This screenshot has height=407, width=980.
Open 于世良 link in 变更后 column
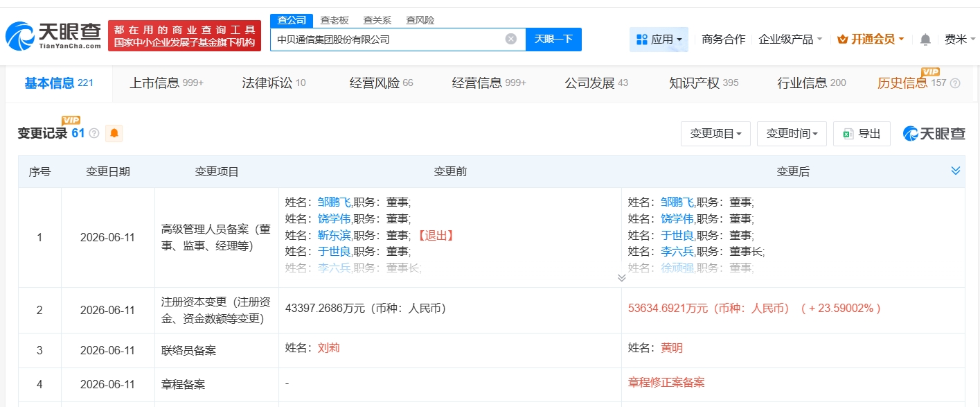[x=677, y=236]
